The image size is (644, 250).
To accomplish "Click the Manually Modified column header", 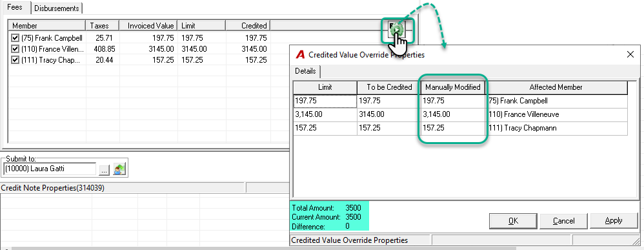I will [x=453, y=87].
